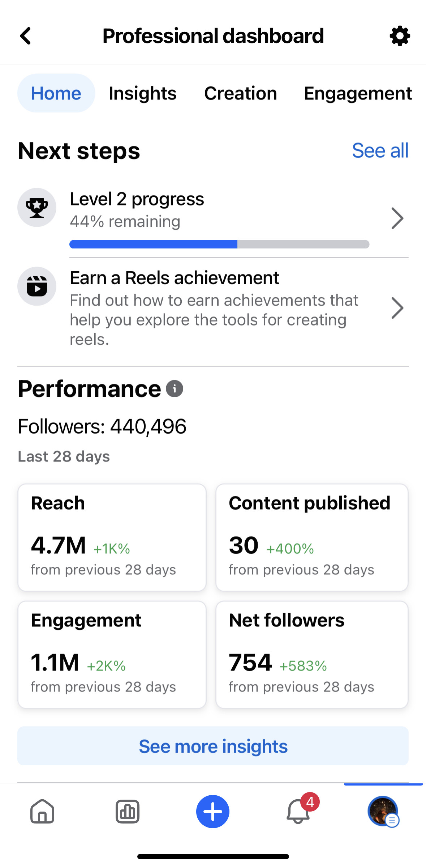The image size is (426, 868).
Task: Tap the back arrow icon
Action: (x=26, y=36)
